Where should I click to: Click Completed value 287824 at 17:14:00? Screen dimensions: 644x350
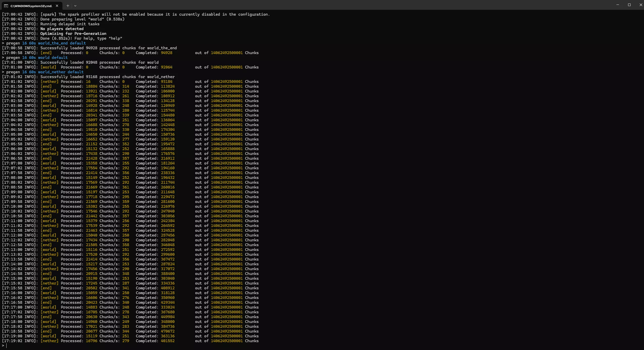pyautogui.click(x=168, y=264)
